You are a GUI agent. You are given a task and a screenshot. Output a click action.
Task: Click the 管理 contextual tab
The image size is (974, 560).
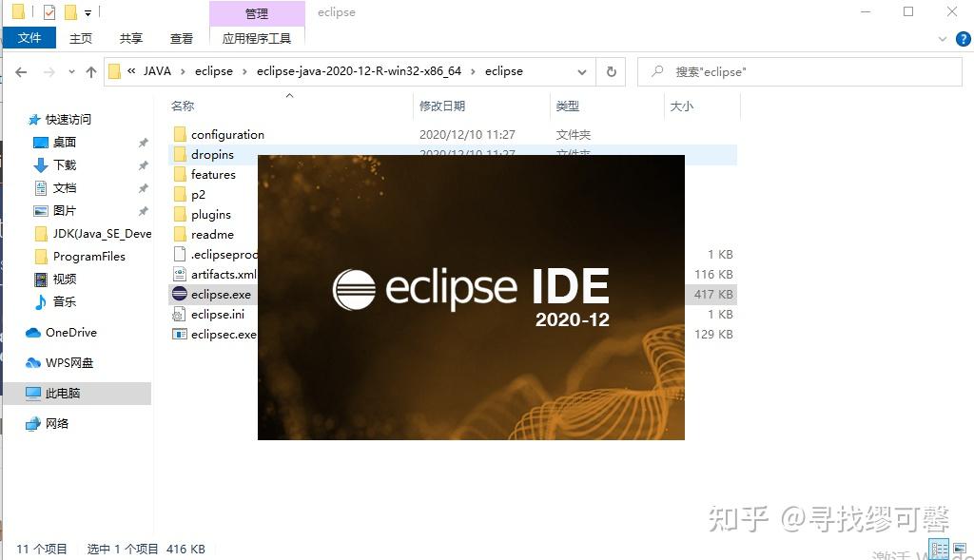(257, 13)
